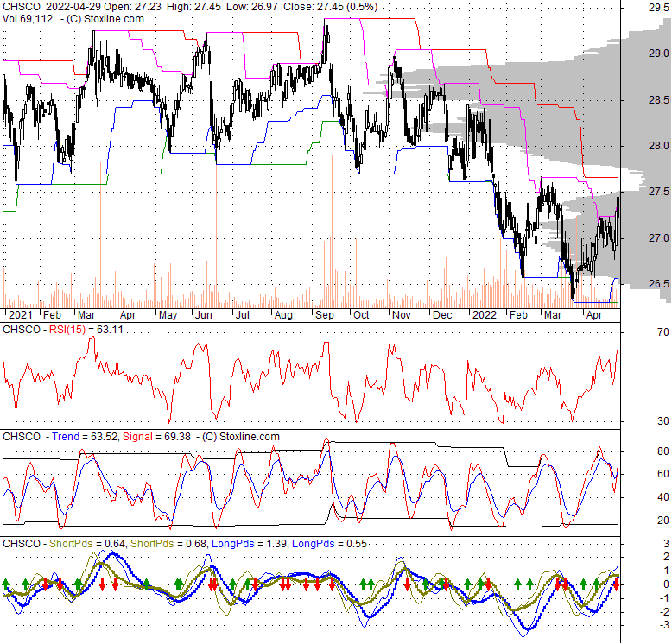The width and height of the screenshot is (672, 644).
Task: Click the 40 level on Trend axis
Action: pos(663,497)
